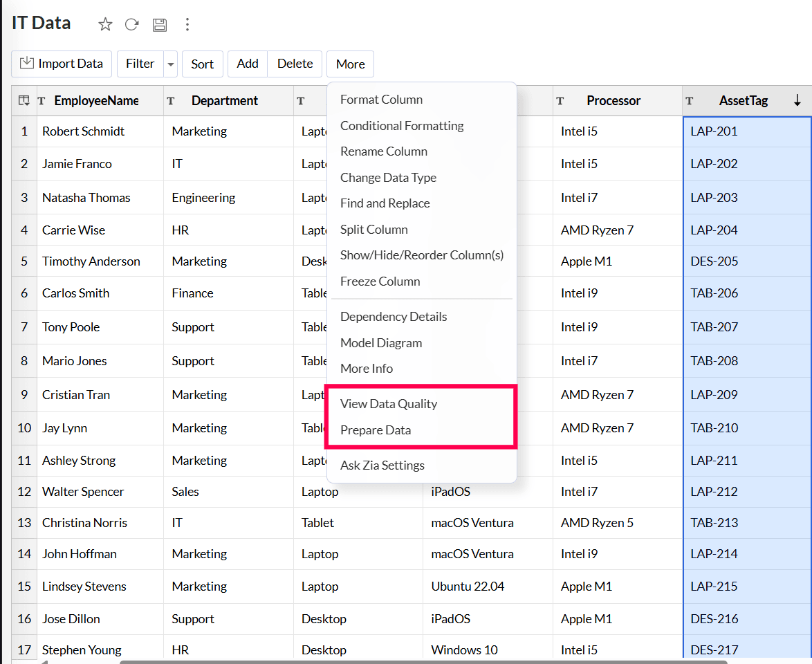Select the Department column header
This screenshot has width=812, height=664.
pos(225,101)
